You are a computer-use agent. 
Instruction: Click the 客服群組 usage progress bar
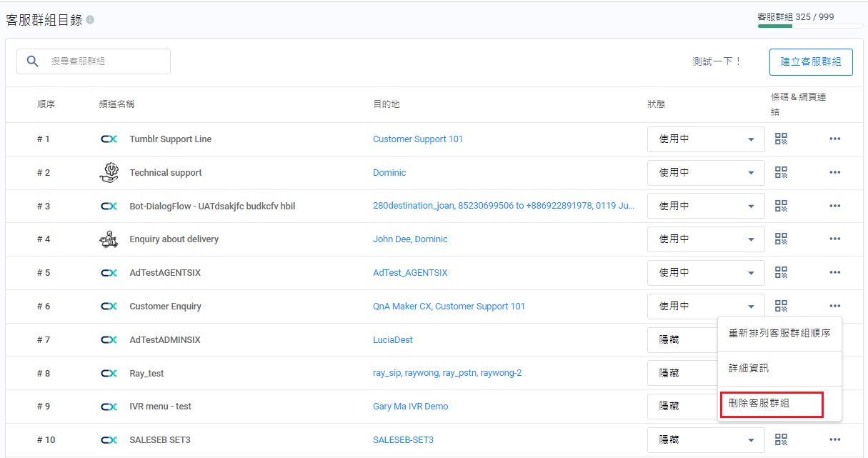pos(810,26)
